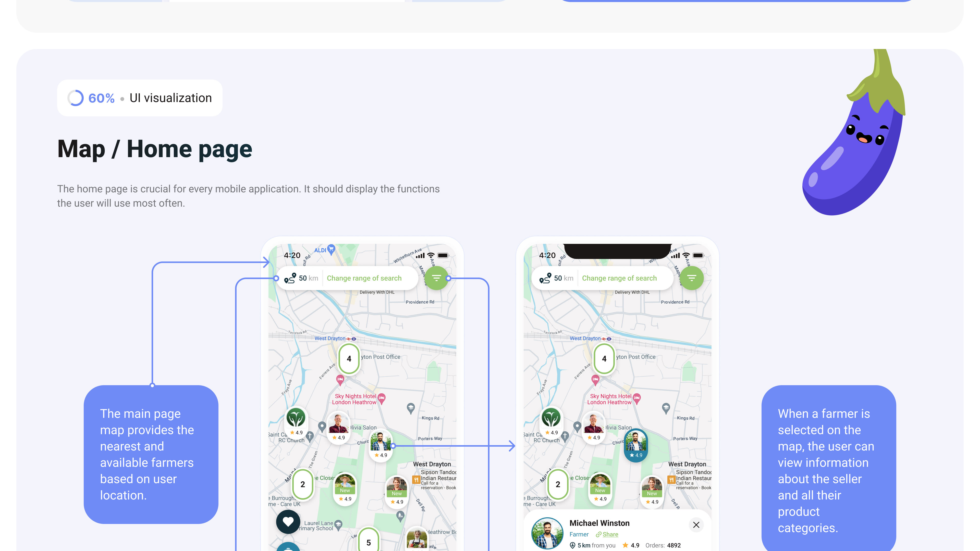Screen dimensions: 980x551
Task: Click the Michael Winston name
Action: click(599, 523)
